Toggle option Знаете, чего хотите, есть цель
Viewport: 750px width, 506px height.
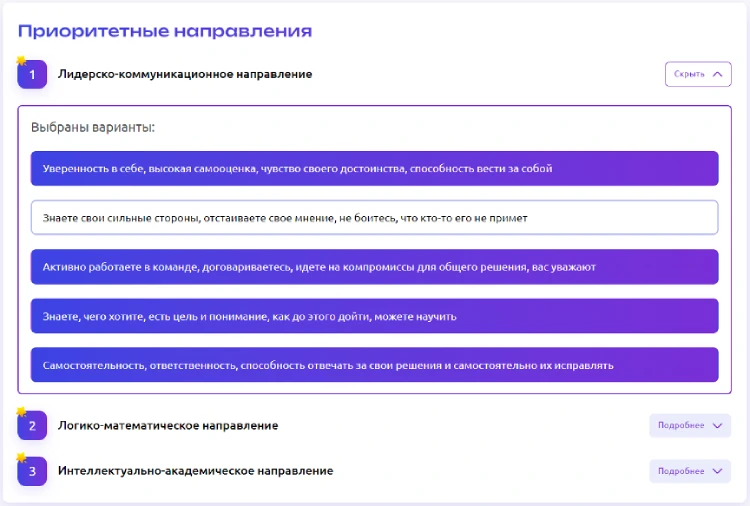375,316
